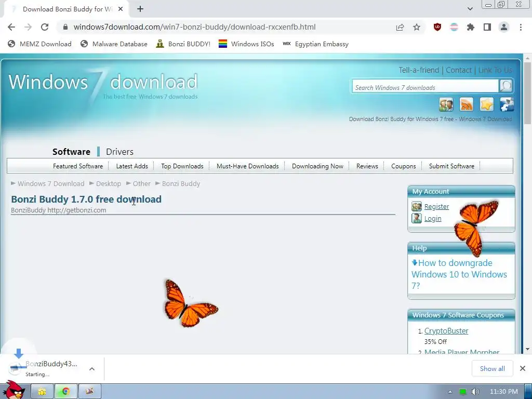Open Coupons menu item

403,166
